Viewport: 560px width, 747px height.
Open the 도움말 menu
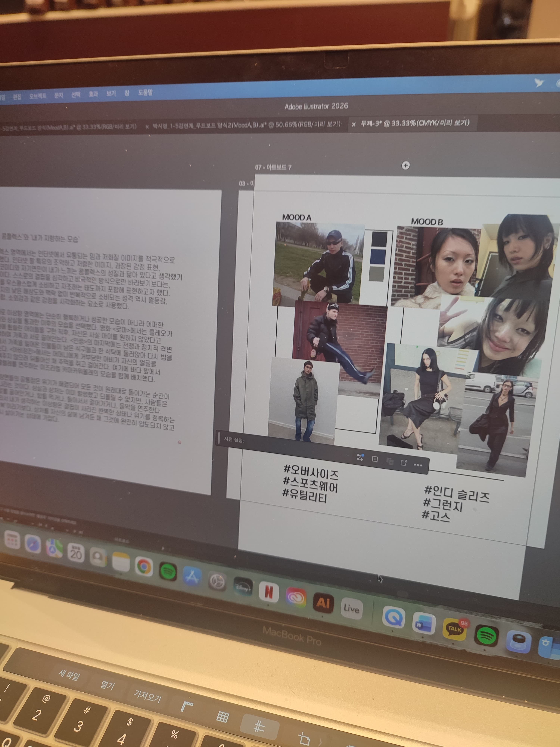(x=145, y=92)
